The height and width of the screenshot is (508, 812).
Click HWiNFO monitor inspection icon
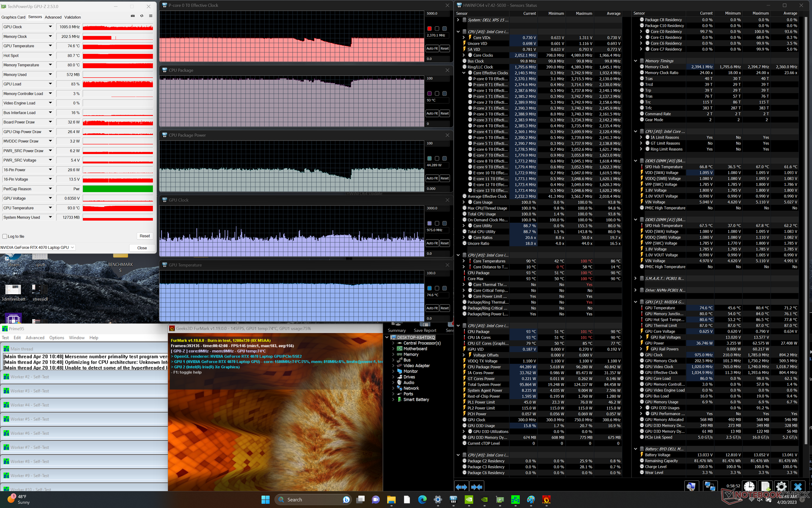(x=691, y=486)
